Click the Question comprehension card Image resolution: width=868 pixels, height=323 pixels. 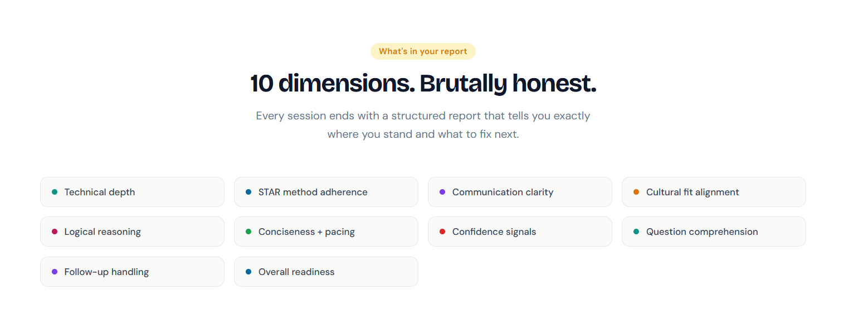714,232
